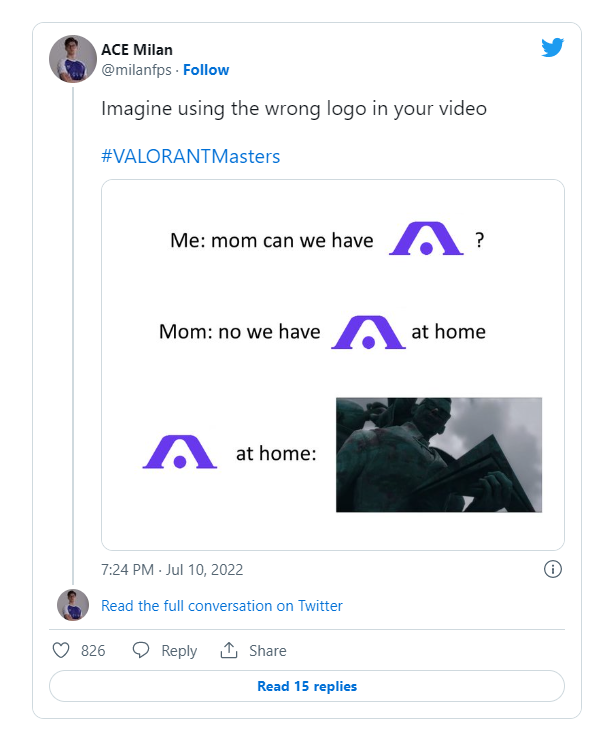
Task: Click small avatar beside conversation link
Action: tap(73, 605)
